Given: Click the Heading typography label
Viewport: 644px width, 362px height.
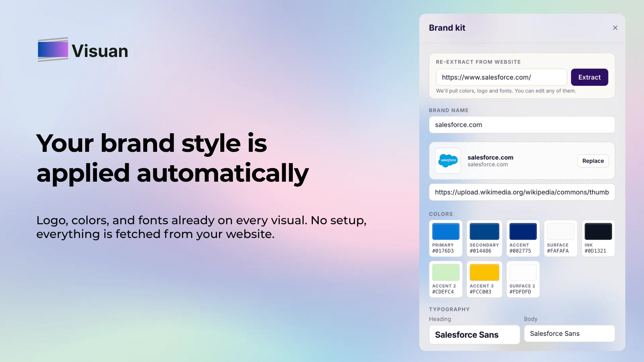Looking at the screenshot, I should (x=440, y=319).
